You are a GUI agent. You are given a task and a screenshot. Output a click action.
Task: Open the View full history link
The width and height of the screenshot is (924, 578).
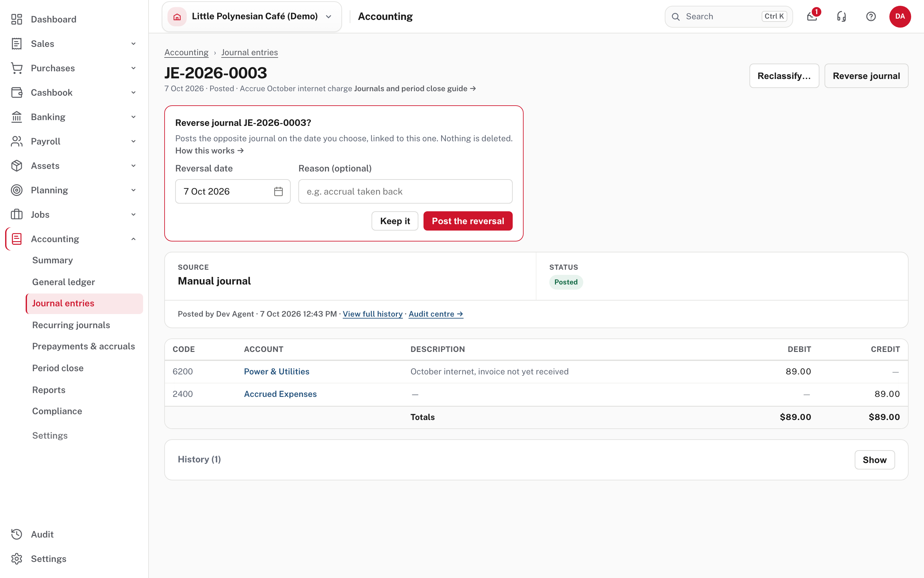tap(373, 314)
